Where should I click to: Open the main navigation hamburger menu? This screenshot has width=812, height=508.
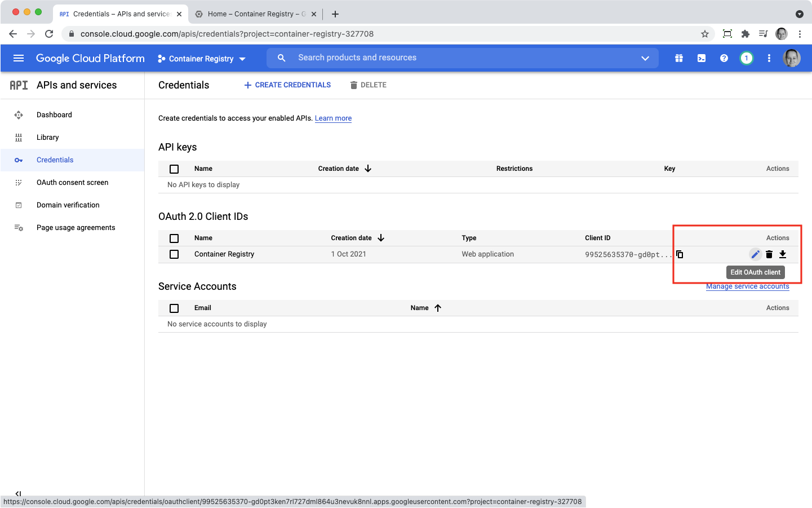pos(19,58)
